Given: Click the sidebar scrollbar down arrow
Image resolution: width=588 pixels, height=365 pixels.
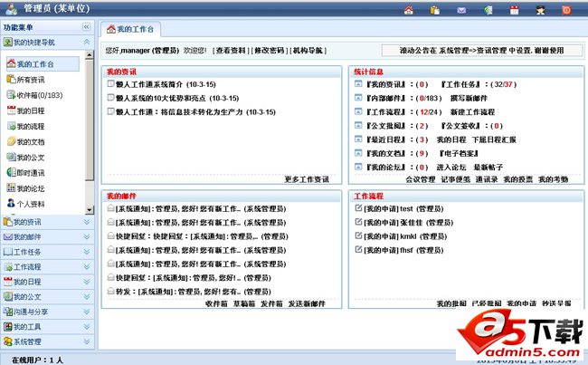Looking at the screenshot, I should pos(90,210).
